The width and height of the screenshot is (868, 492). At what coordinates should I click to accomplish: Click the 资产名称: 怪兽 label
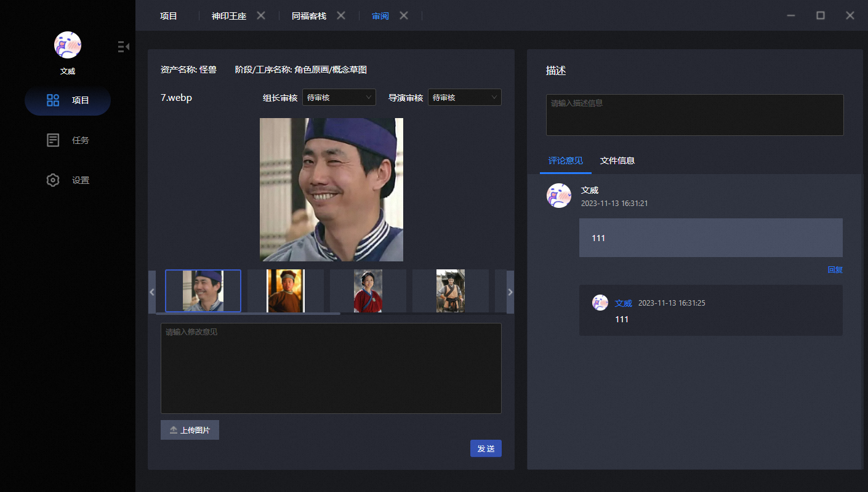point(188,70)
